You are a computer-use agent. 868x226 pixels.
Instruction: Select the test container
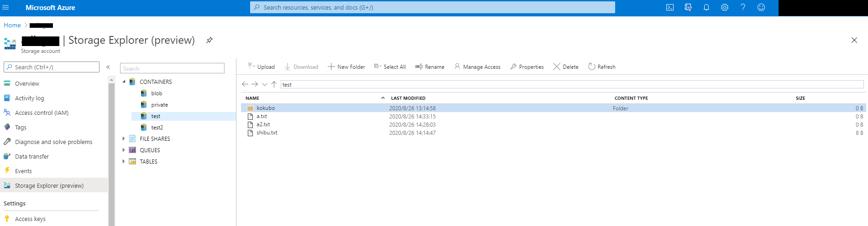[x=156, y=116]
